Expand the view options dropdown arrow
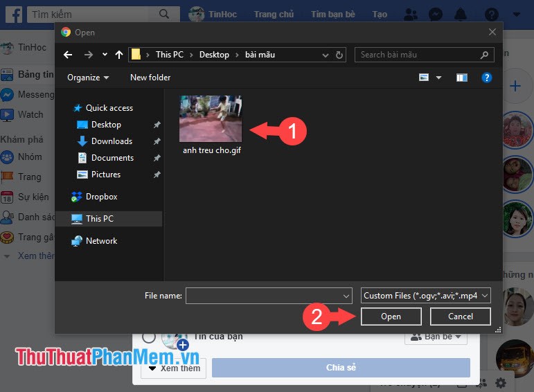This screenshot has height=392, width=534. pos(438,78)
